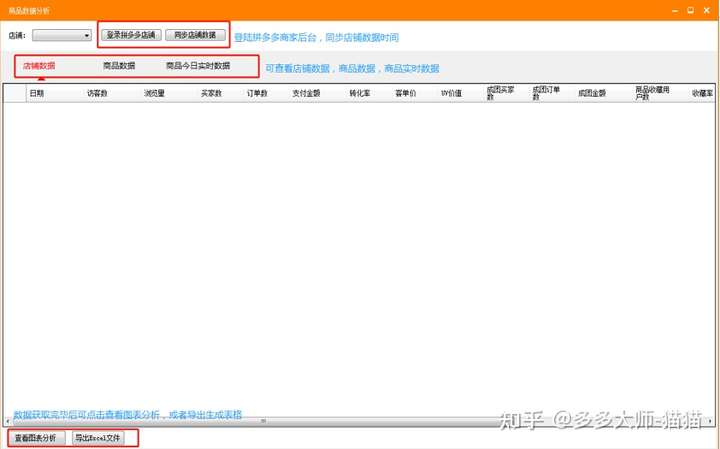Close the 商品数据分析 window
Image resolution: width=720 pixels, height=449 pixels.
tap(707, 11)
